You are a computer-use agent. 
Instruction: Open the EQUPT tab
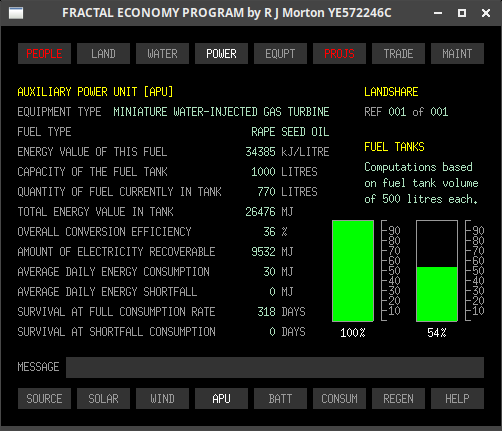(x=280, y=53)
